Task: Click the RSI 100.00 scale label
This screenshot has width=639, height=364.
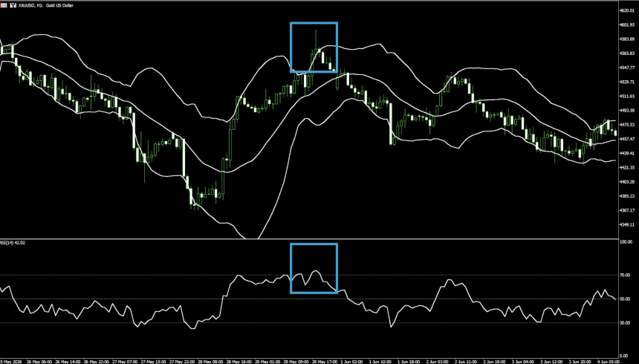Action: click(x=626, y=242)
